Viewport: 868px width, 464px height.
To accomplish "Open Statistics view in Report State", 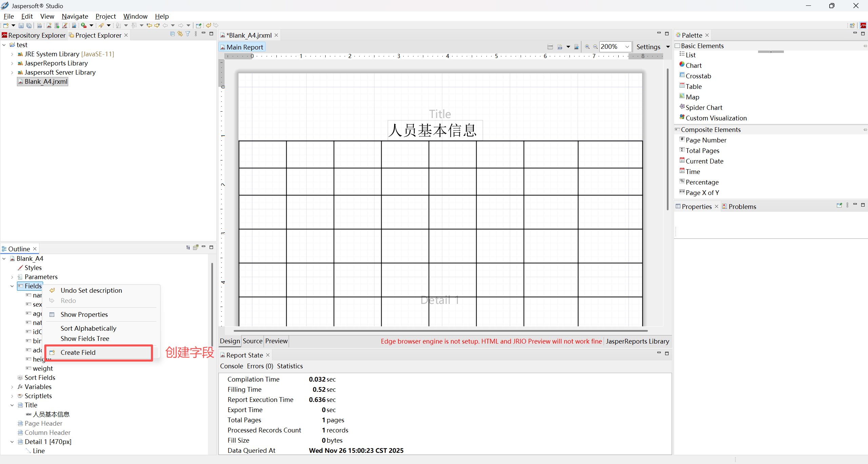I will [x=290, y=366].
